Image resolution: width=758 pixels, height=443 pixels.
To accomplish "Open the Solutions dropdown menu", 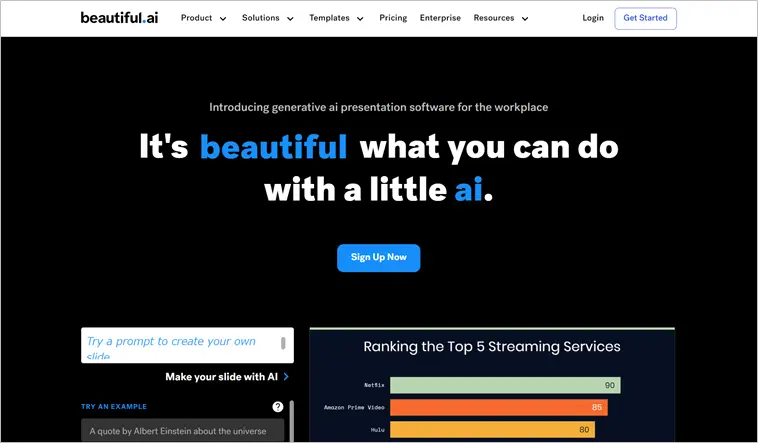I will click(x=267, y=18).
